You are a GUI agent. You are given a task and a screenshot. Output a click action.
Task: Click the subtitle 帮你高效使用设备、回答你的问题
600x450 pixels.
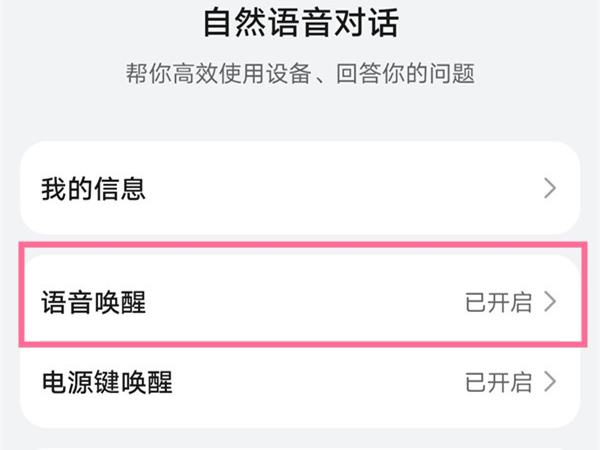click(301, 73)
